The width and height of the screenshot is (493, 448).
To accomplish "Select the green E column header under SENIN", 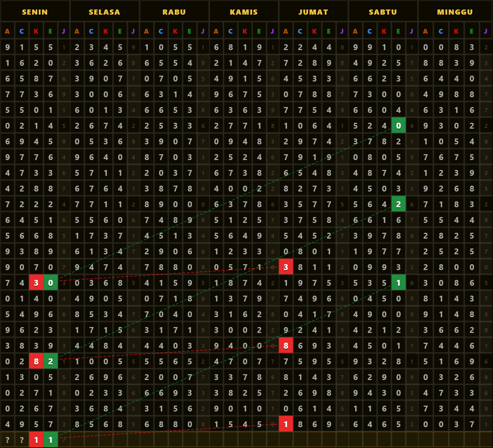I will tap(50, 31).
